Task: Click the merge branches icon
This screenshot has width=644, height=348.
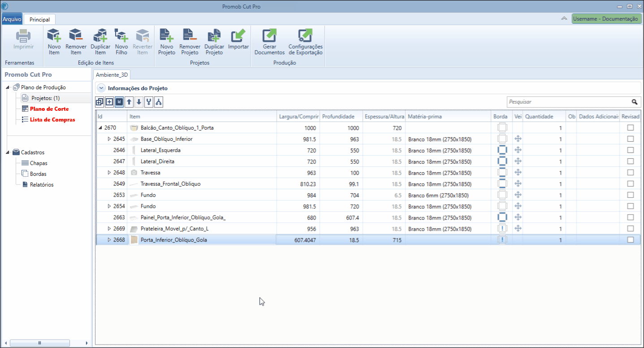Action: 149,102
